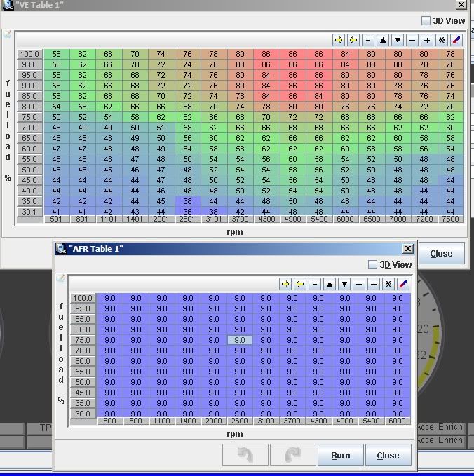The width and height of the screenshot is (474, 476).
Task: Select VE cell 38 at 35.0 load, 2601 rpm
Action: 187,201
